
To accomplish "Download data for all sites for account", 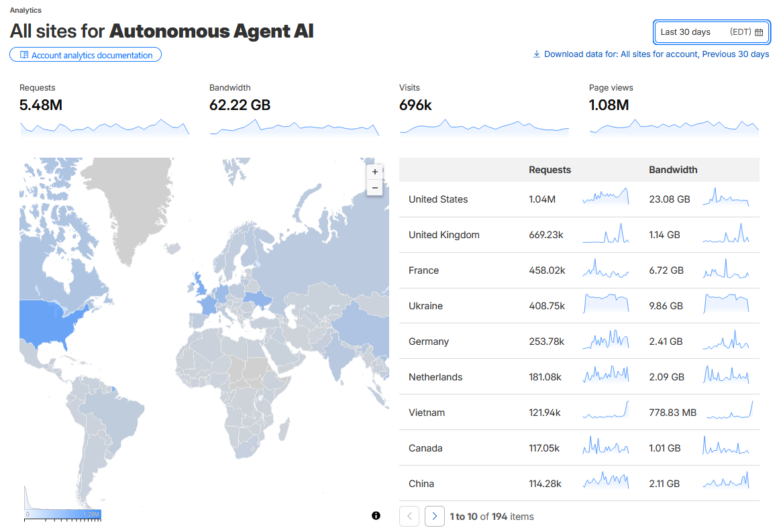I will click(651, 54).
